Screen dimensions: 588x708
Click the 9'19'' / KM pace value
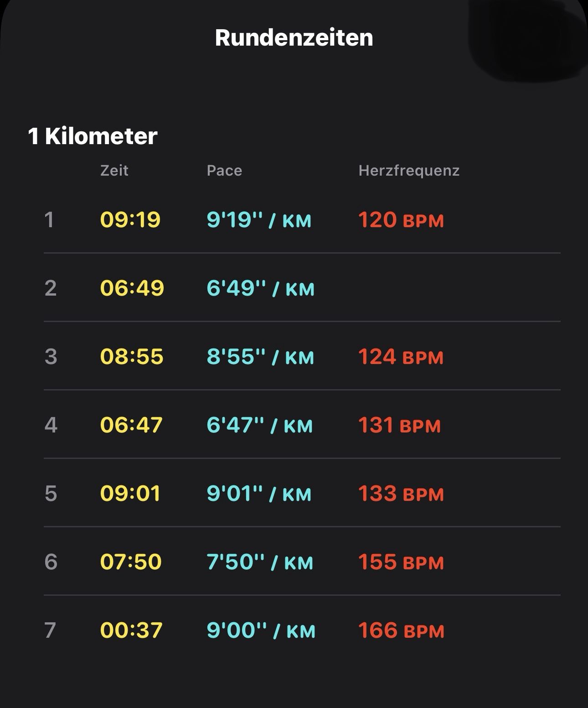click(x=259, y=219)
